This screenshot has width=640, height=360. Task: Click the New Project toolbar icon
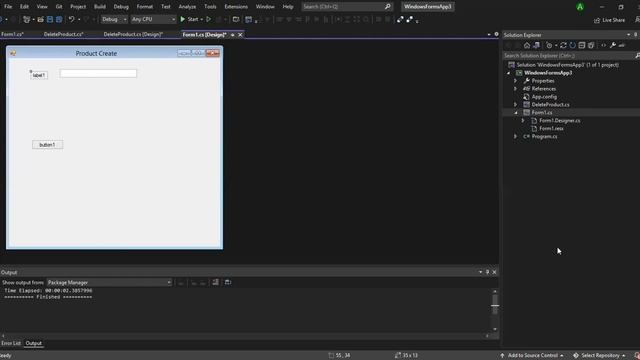(x=27, y=19)
